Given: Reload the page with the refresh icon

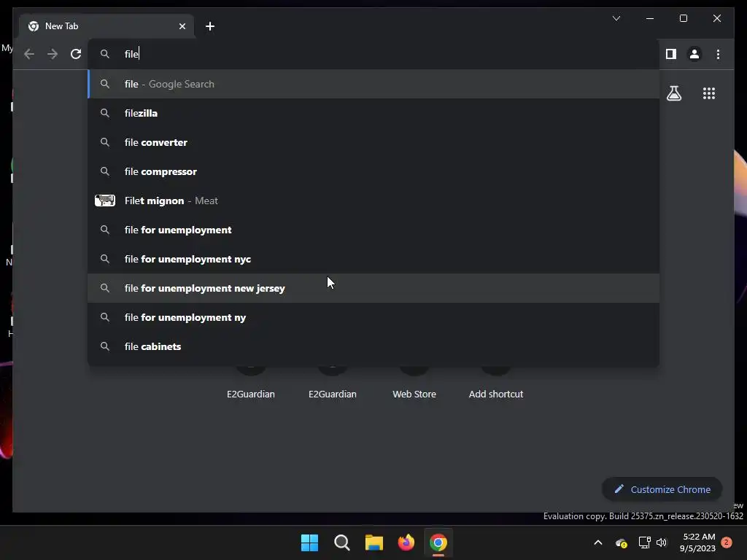Looking at the screenshot, I should point(76,54).
